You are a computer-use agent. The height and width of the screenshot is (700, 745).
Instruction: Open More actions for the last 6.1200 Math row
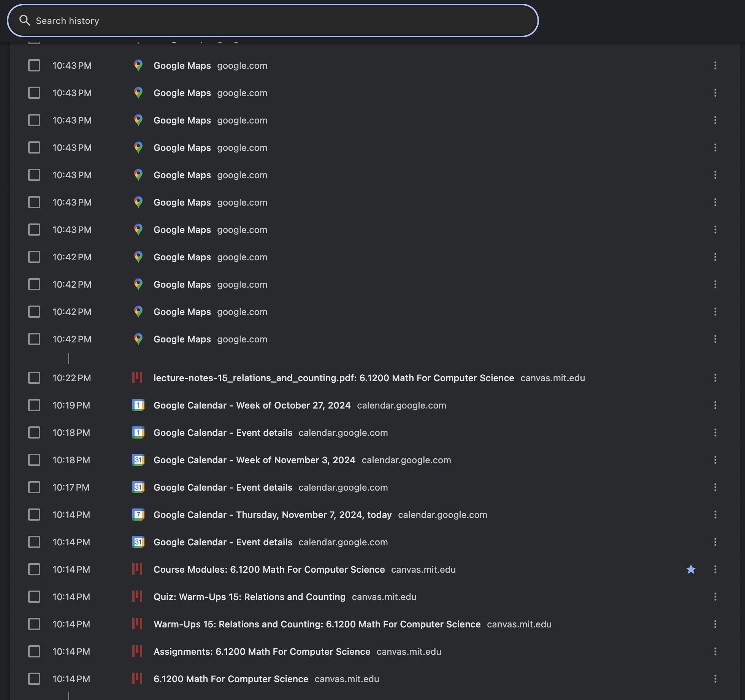click(x=715, y=679)
